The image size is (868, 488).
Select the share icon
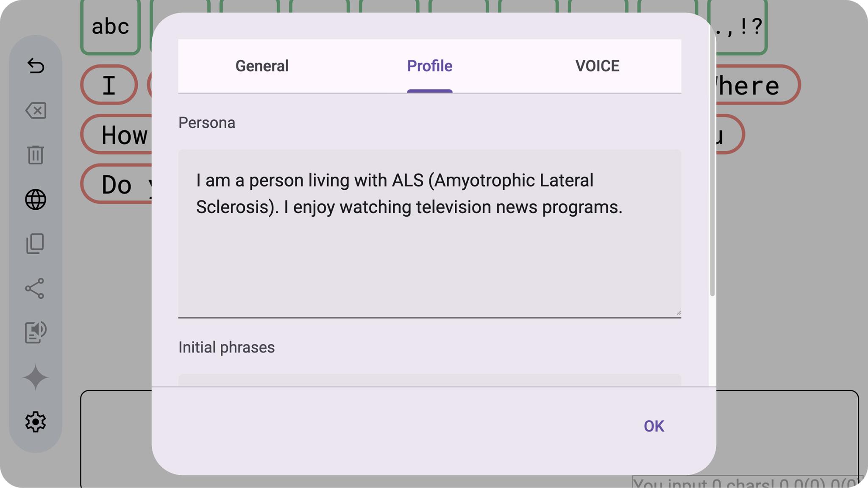(x=36, y=288)
